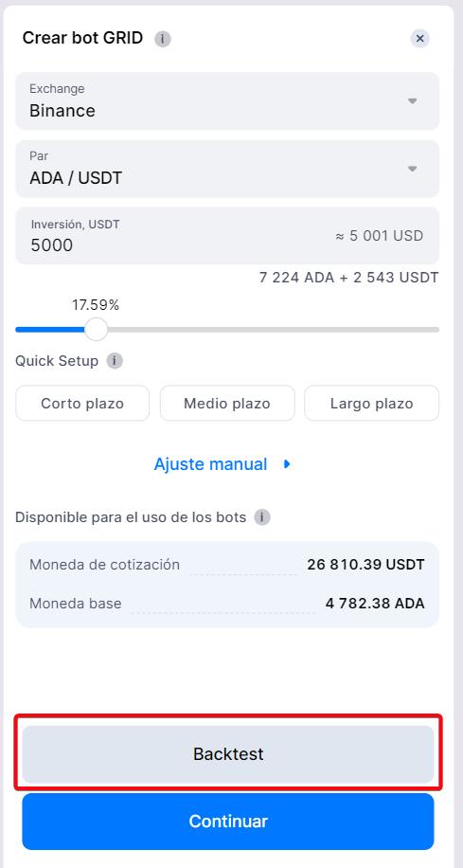Select Corto plazo quick setup
This screenshot has width=463, height=868.
pos(82,403)
